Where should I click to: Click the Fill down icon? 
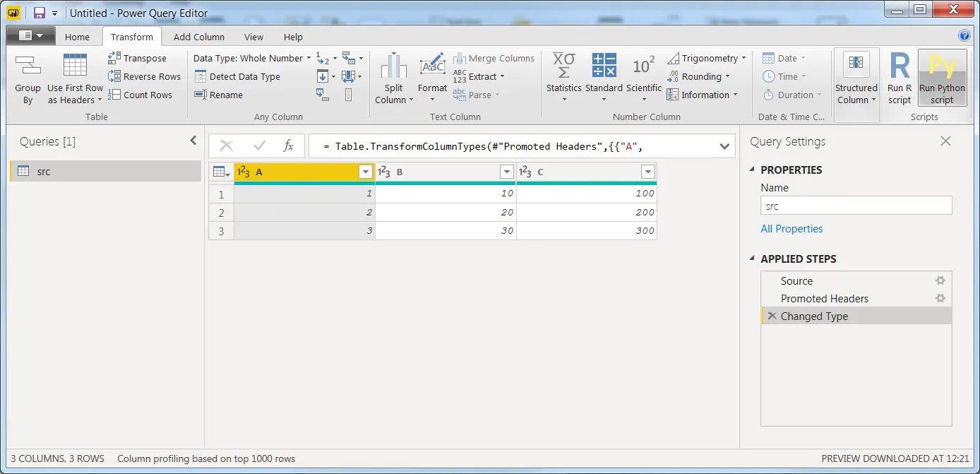[323, 76]
